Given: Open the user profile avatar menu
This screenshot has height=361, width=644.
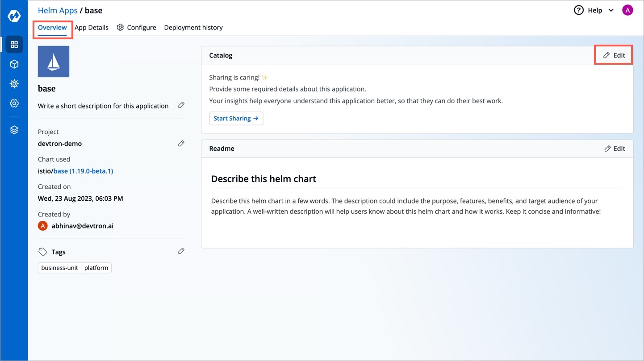Looking at the screenshot, I should pyautogui.click(x=627, y=10).
